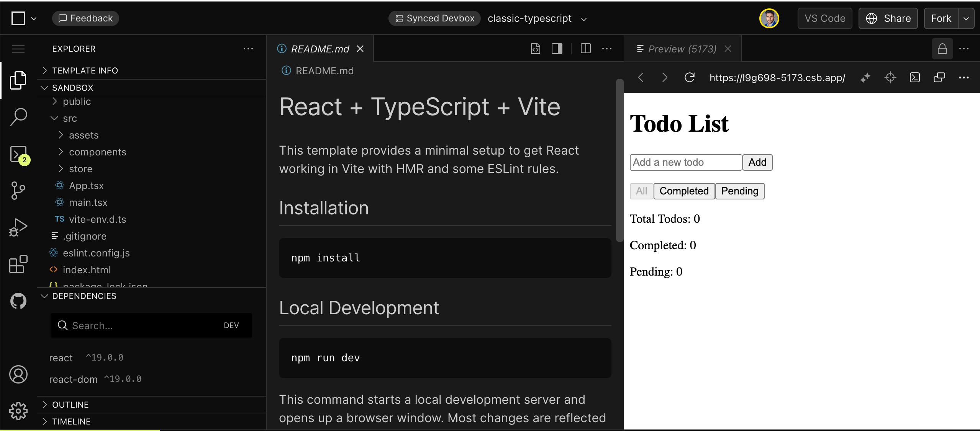Open the Search view in activity bar
This screenshot has height=431, width=980.
(18, 116)
